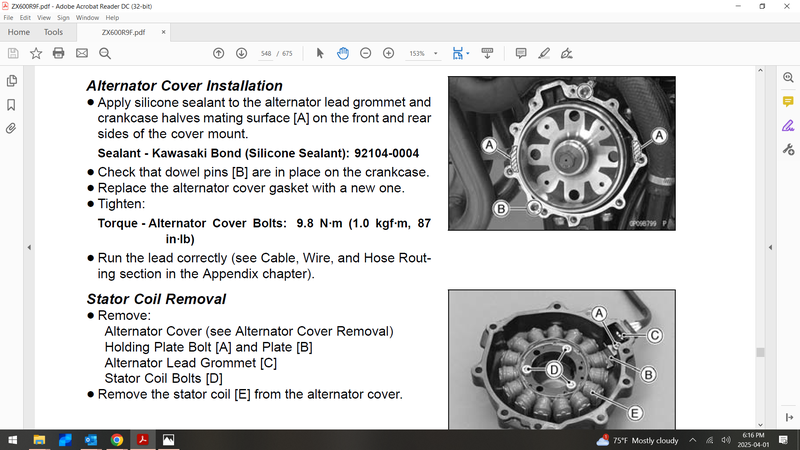Click the sealant part number 92104-0004
The image size is (800, 450).
click(387, 154)
